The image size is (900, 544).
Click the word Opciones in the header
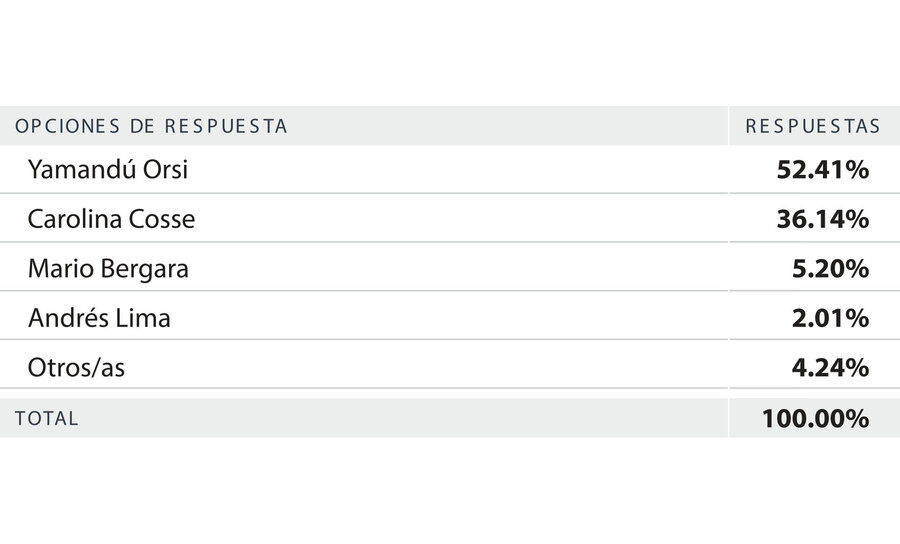[67, 126]
